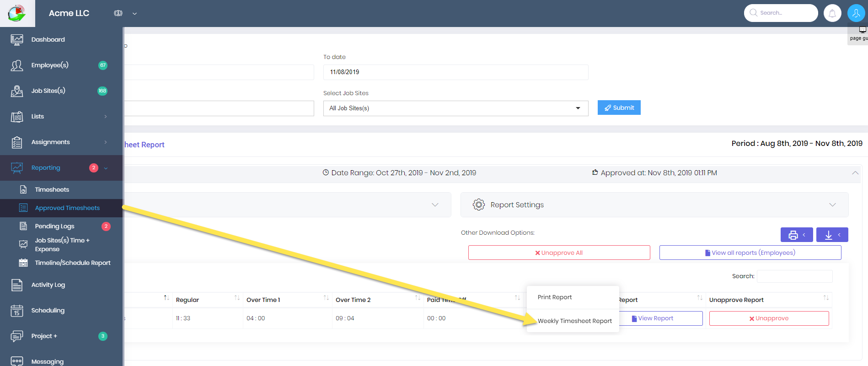The image size is (868, 366).
Task: Expand the Assignments submenu arrow
Action: pos(106,142)
